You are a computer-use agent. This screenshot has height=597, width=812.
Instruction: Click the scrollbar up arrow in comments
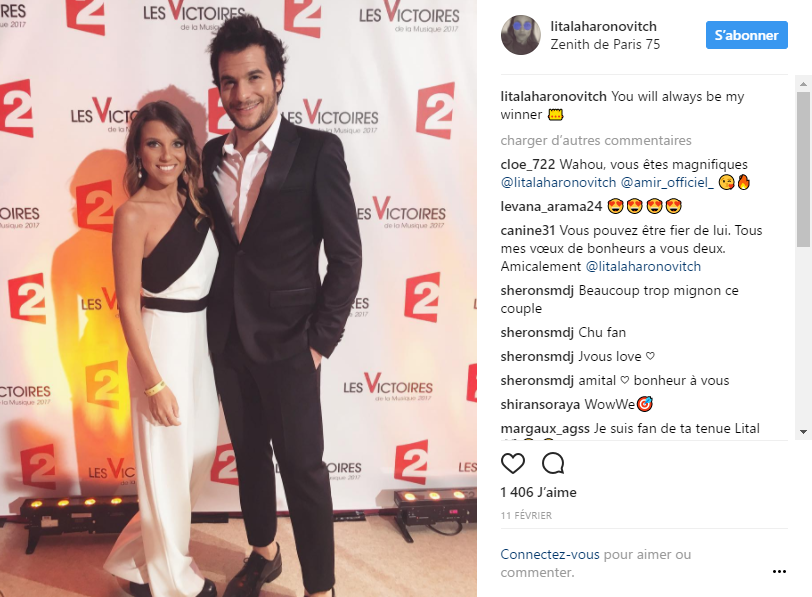[x=803, y=83]
